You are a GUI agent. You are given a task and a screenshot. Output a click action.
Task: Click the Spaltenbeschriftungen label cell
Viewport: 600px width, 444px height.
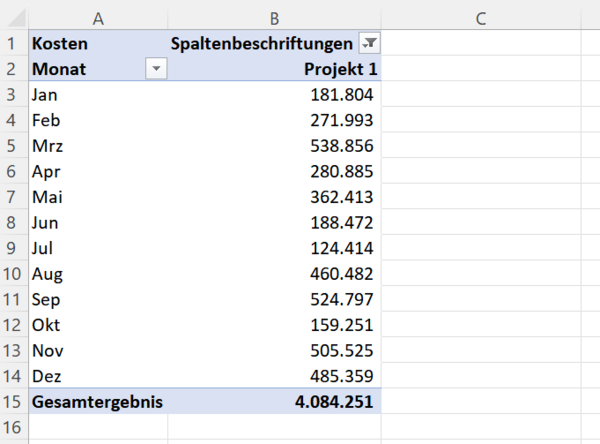tap(263, 43)
